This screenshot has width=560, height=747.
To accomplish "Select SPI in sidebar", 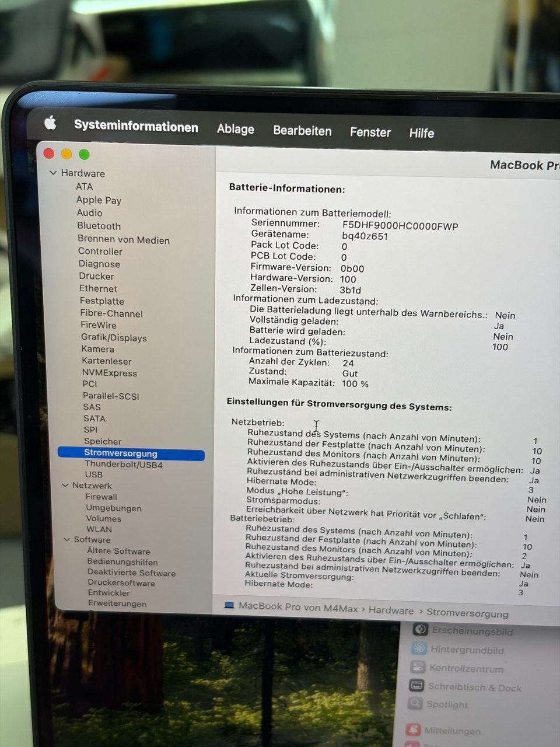I will coord(90,430).
